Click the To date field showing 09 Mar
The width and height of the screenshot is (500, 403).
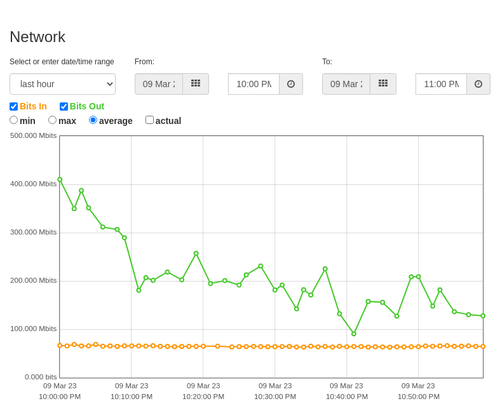point(346,84)
